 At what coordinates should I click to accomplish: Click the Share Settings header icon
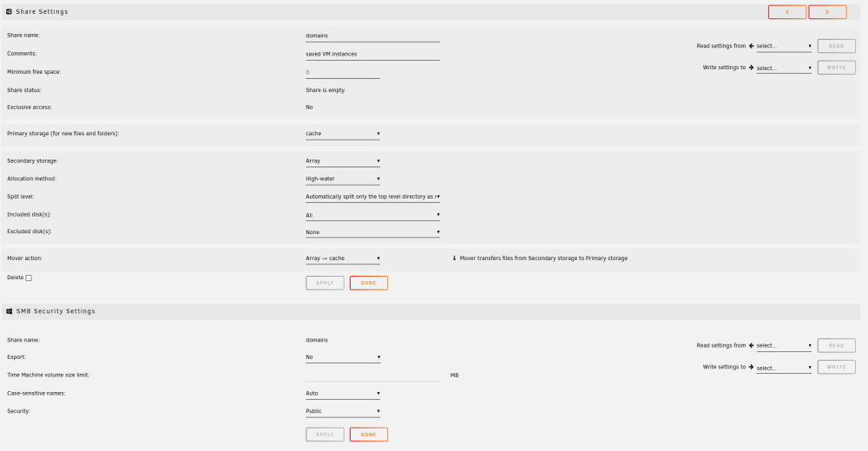point(9,11)
